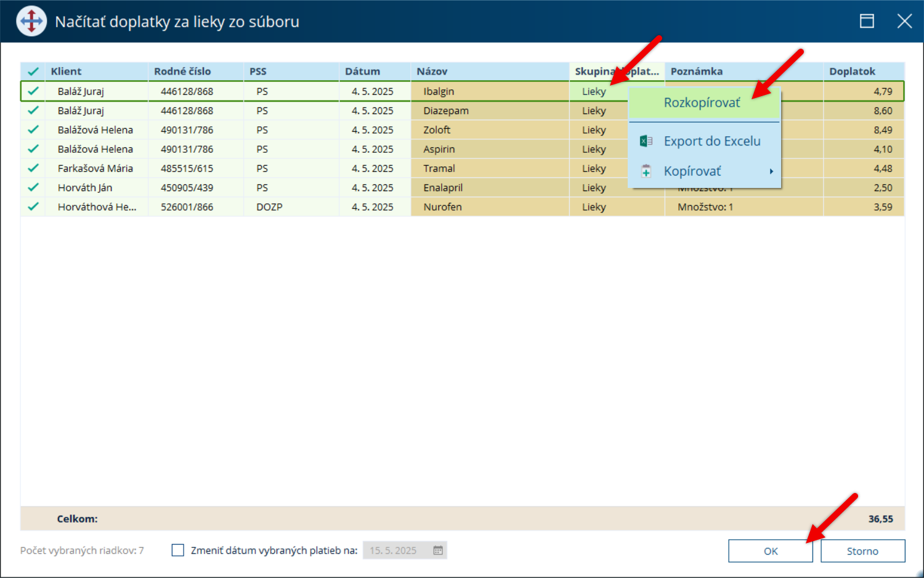Uncheck the row for Ibalgin
The image size is (924, 578).
pos(33,91)
